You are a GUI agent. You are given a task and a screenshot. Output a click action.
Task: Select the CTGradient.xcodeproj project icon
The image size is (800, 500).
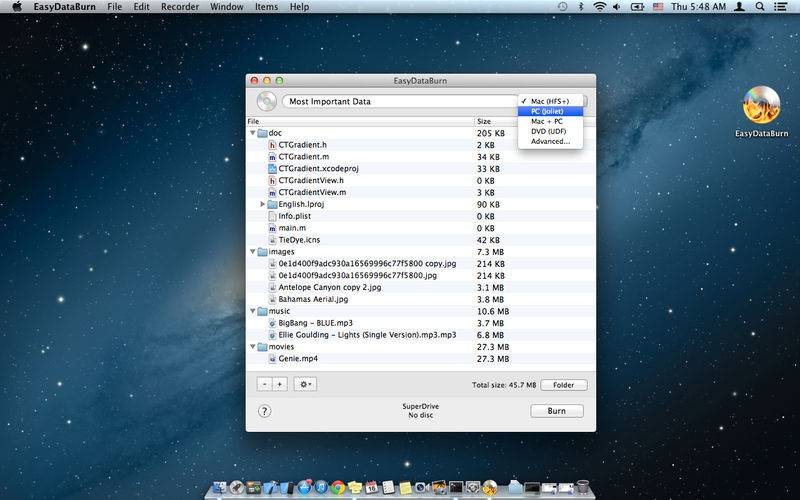pyautogui.click(x=272, y=168)
